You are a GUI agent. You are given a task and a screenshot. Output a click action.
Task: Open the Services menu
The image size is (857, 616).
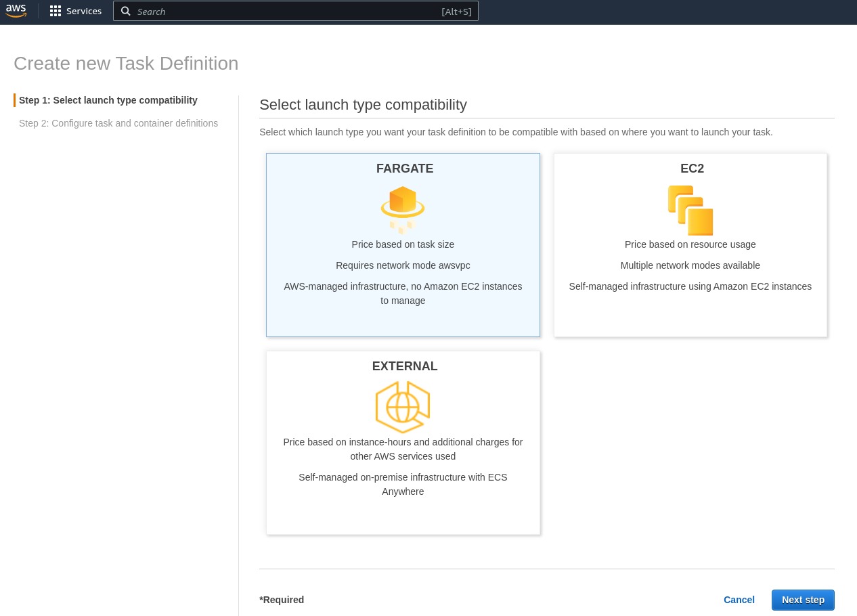tap(76, 11)
